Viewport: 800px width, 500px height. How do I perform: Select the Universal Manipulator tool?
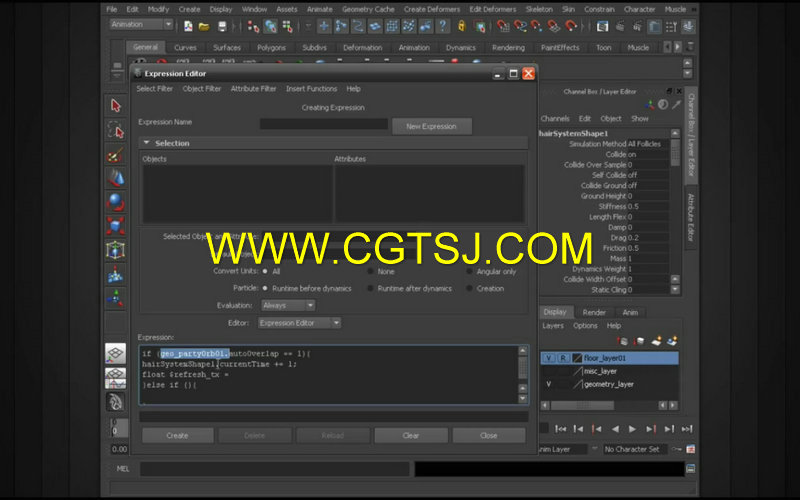116,250
